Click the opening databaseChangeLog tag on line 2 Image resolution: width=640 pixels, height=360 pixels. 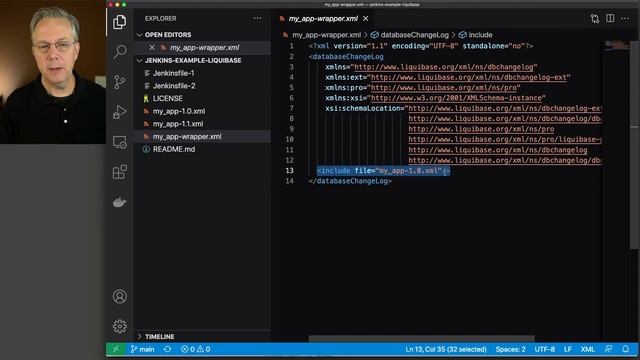click(346, 56)
